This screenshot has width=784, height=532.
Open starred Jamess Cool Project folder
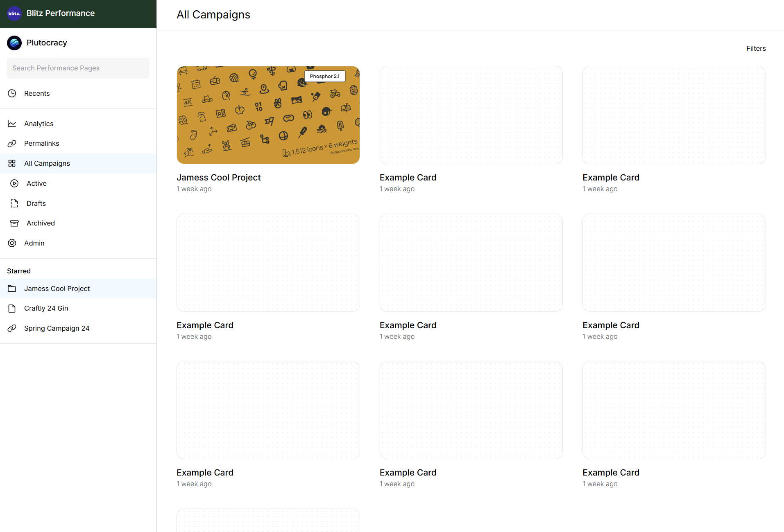(57, 289)
